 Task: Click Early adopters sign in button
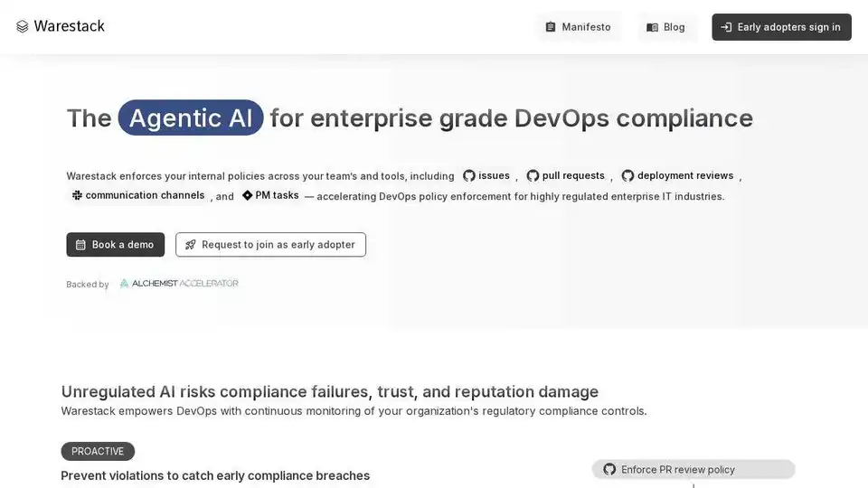pos(781,27)
